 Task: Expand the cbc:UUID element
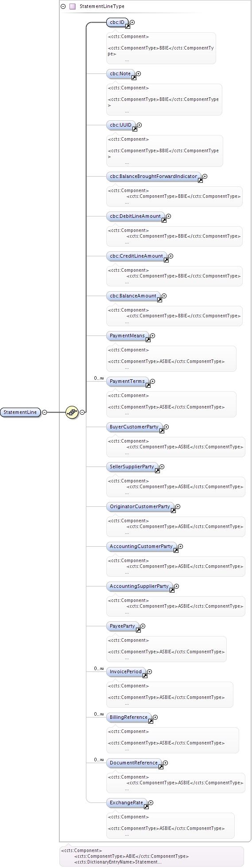tap(139, 125)
